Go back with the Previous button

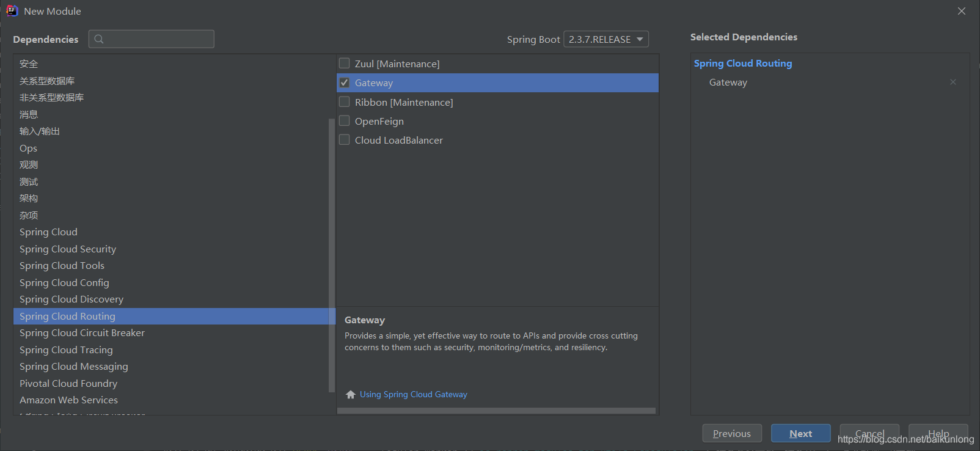click(x=732, y=433)
